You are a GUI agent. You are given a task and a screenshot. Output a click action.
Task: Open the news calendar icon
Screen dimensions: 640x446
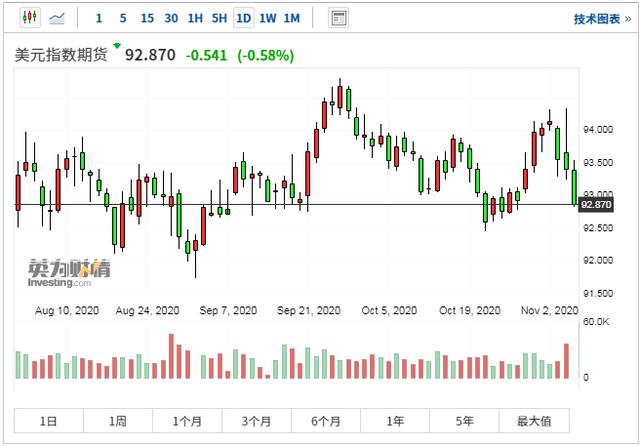pos(338,18)
